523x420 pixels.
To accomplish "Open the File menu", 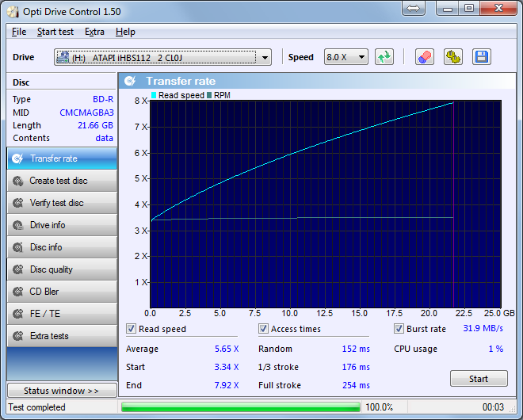I will (19, 32).
